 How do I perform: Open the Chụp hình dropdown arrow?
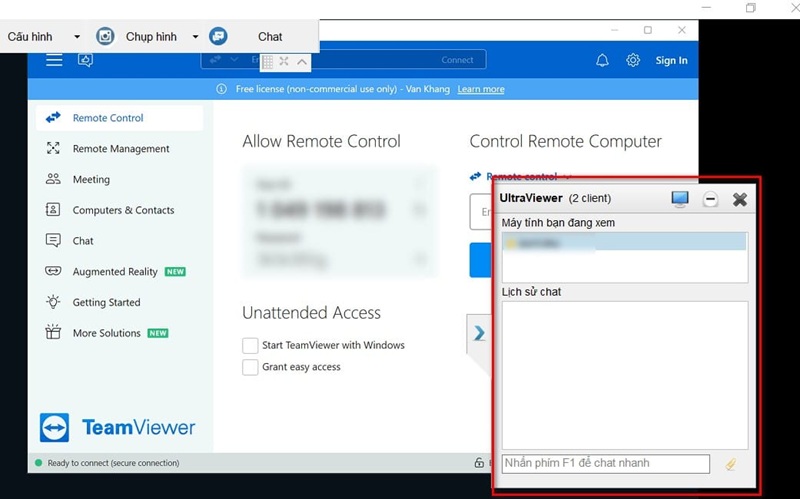click(x=195, y=37)
